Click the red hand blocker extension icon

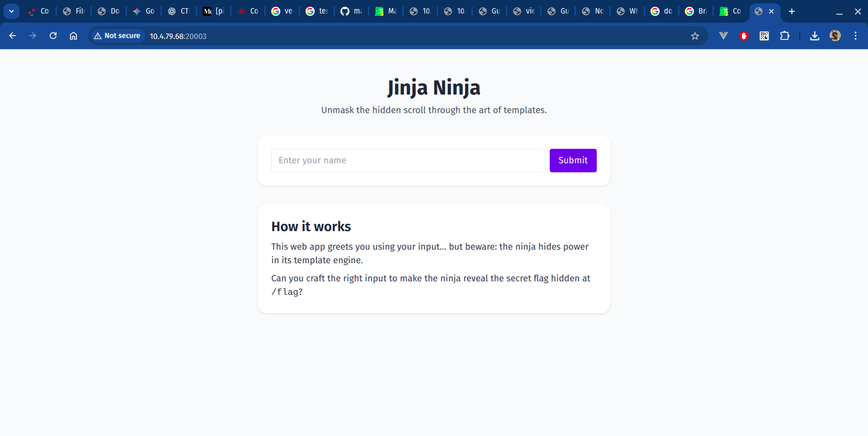click(x=744, y=36)
